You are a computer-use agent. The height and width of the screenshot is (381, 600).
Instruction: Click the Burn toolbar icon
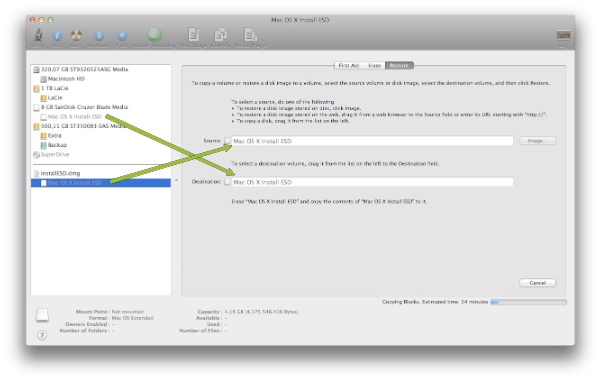(76, 36)
